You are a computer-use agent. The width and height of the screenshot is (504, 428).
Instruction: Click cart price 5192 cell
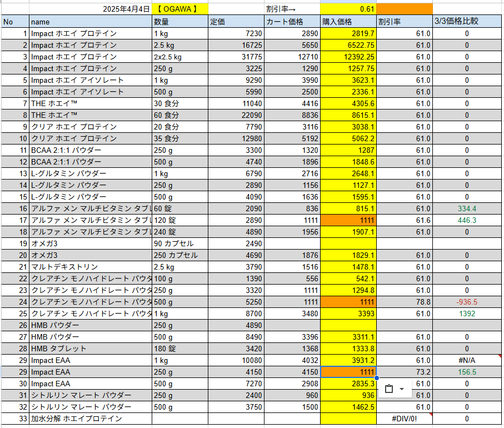click(x=292, y=138)
